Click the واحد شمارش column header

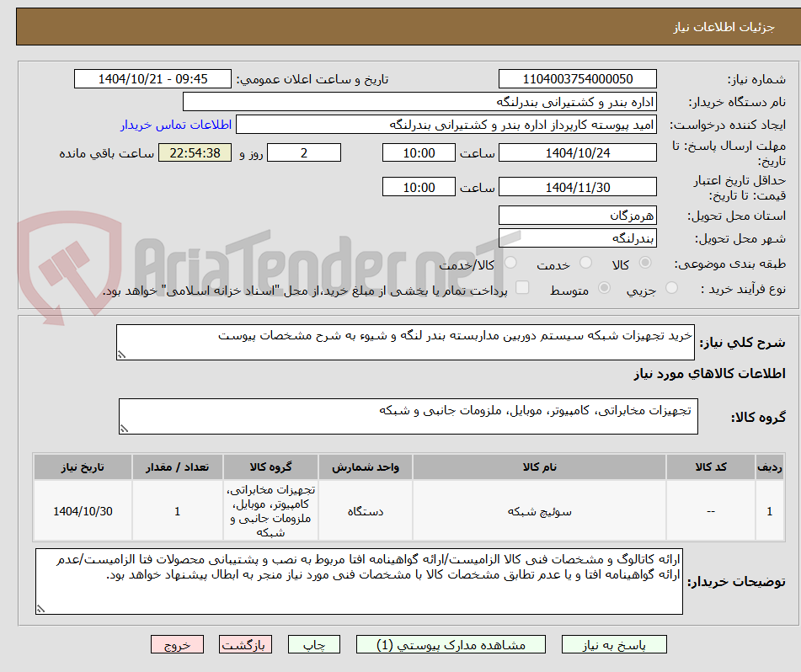366,467
